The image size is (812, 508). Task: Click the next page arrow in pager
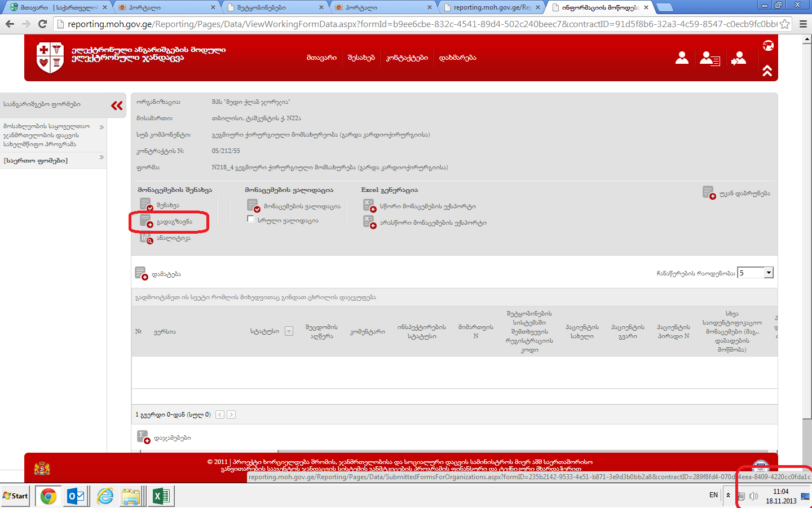[231, 414]
